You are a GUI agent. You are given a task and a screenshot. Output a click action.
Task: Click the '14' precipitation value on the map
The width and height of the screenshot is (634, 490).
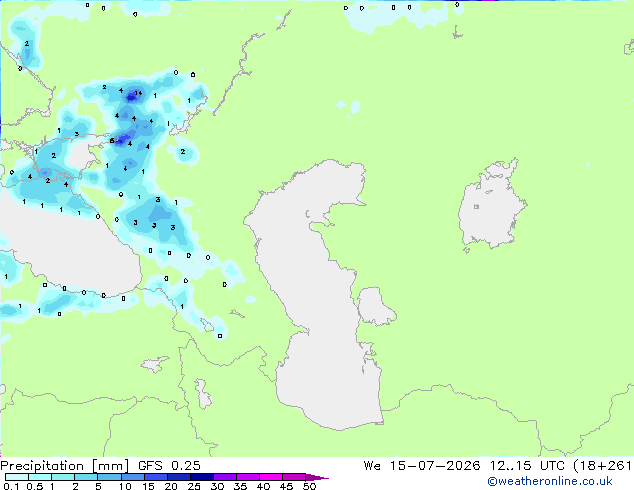pos(138,93)
